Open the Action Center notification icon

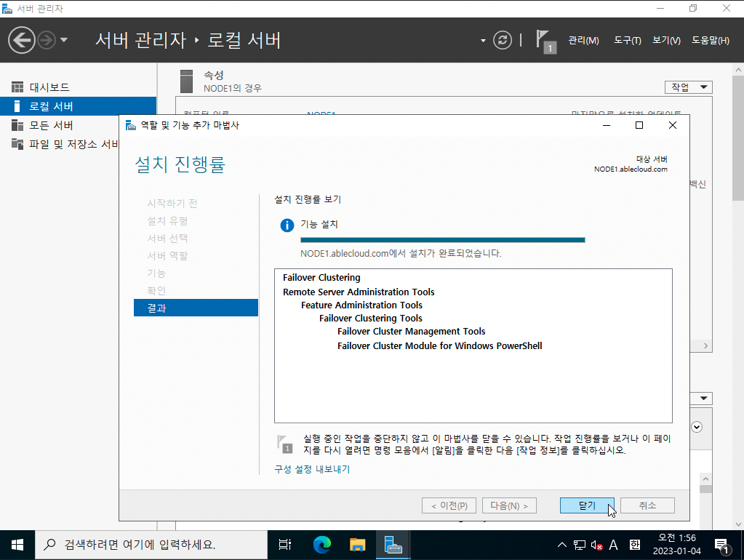722,545
